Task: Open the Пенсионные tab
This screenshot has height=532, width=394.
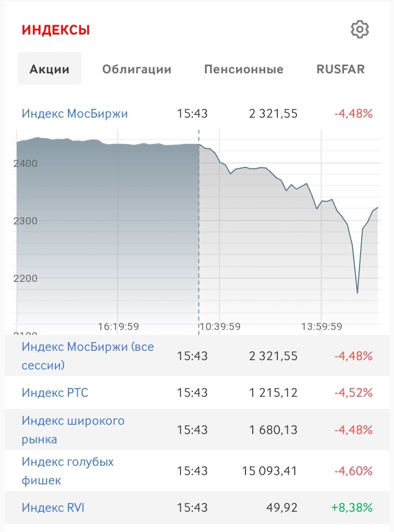Action: point(244,69)
